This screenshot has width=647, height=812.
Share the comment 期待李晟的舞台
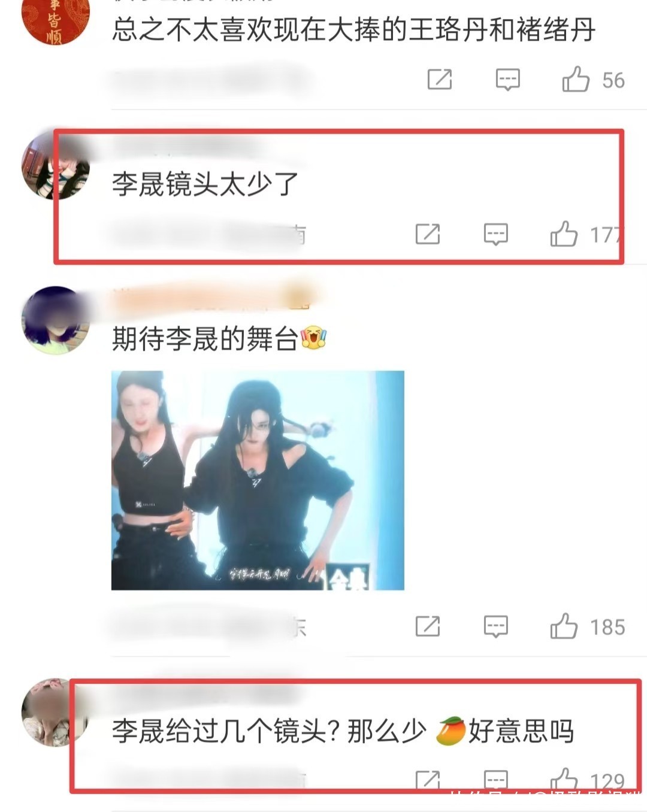tap(428, 626)
